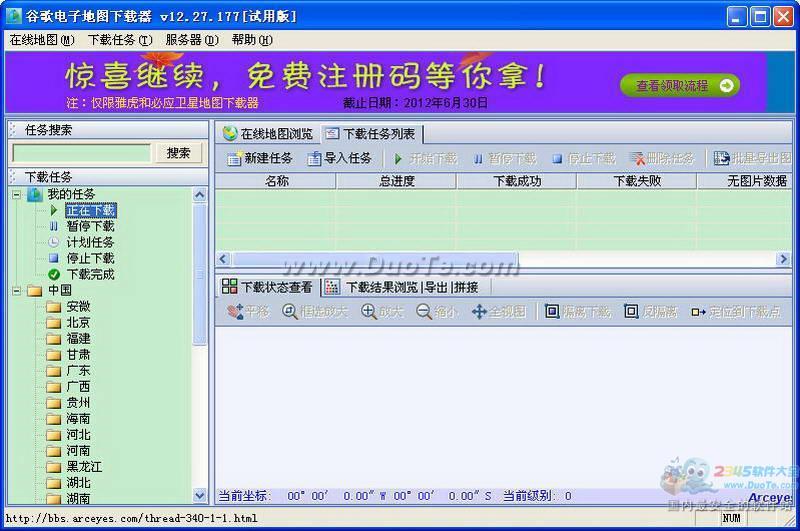The height and width of the screenshot is (531, 800).
Task: Select 计划任务 in the task tree
Action: pos(90,242)
